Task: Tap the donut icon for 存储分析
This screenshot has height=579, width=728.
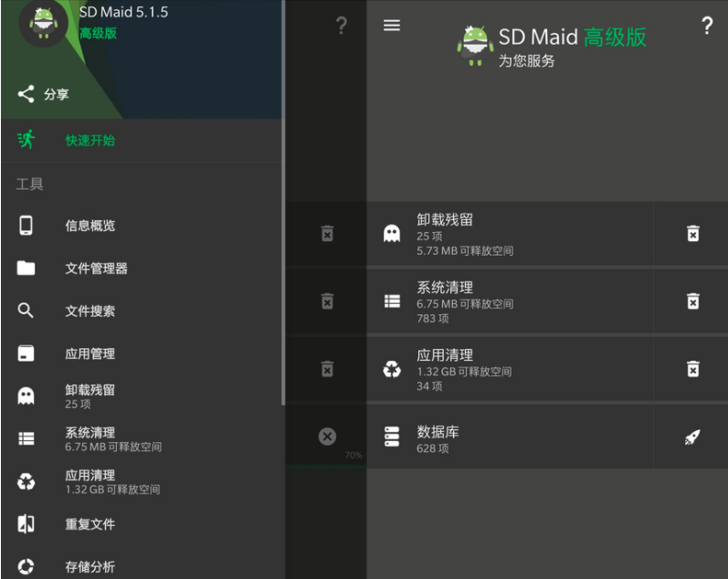Action: (26, 566)
